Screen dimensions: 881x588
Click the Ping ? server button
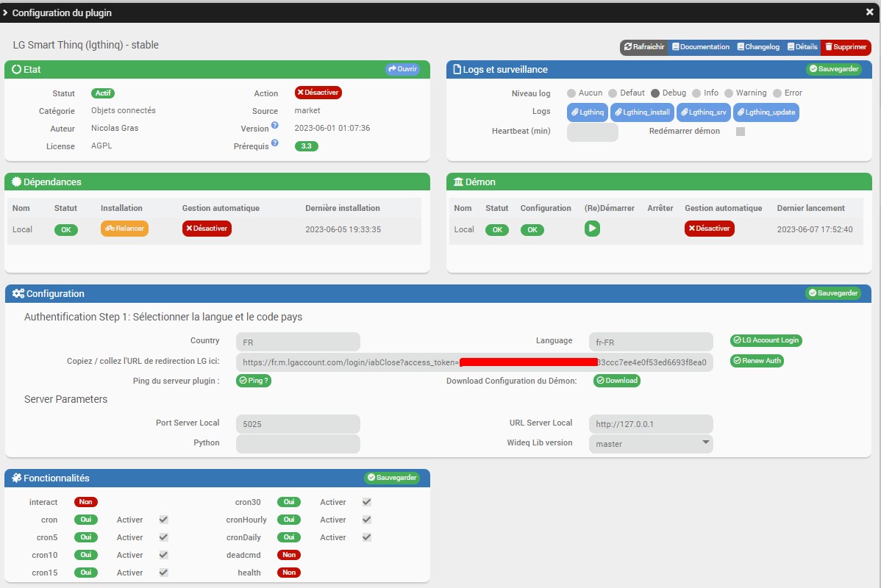pos(254,381)
